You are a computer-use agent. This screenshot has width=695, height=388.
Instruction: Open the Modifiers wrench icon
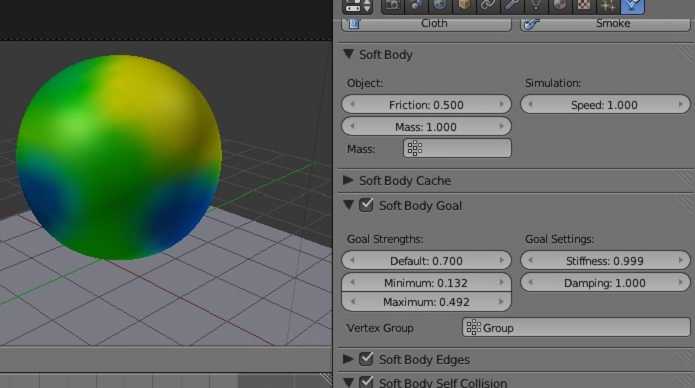(511, 5)
